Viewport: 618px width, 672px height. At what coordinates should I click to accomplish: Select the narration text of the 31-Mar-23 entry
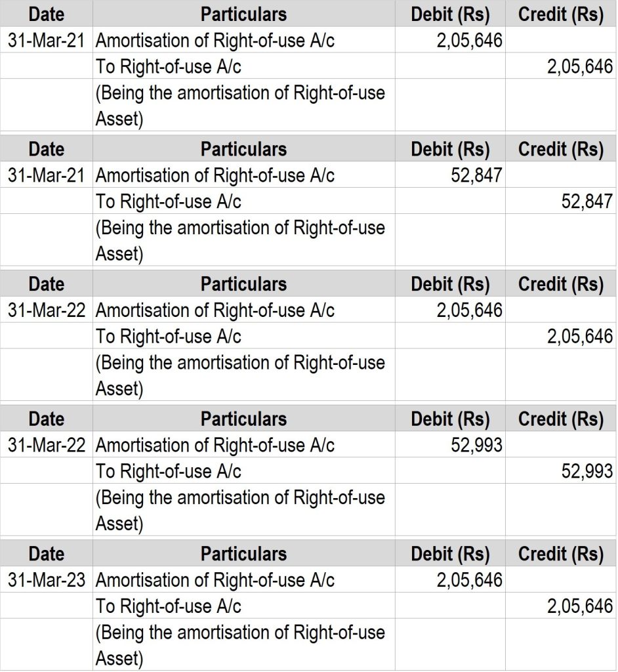(x=240, y=644)
